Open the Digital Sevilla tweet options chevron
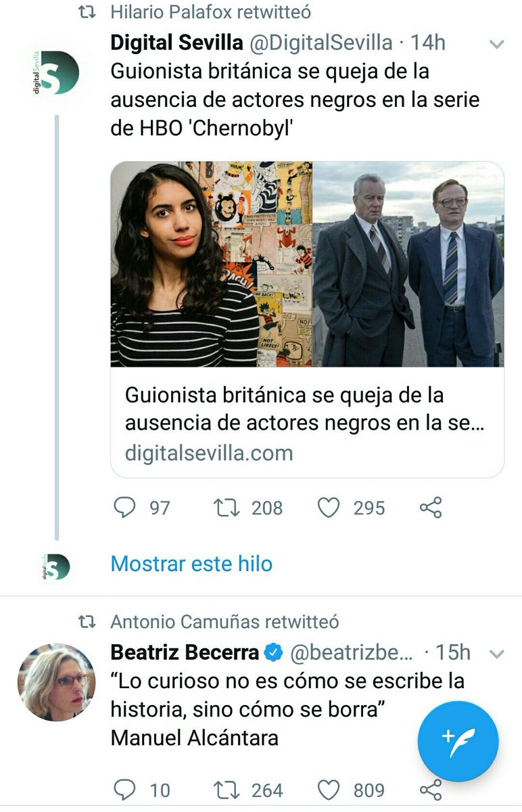Viewport: 522px width, 812px height. coord(497,45)
